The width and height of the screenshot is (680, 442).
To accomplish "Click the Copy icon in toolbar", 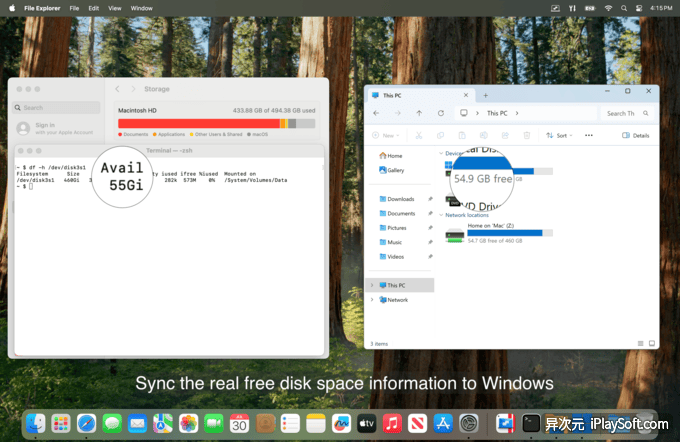I will coord(440,135).
